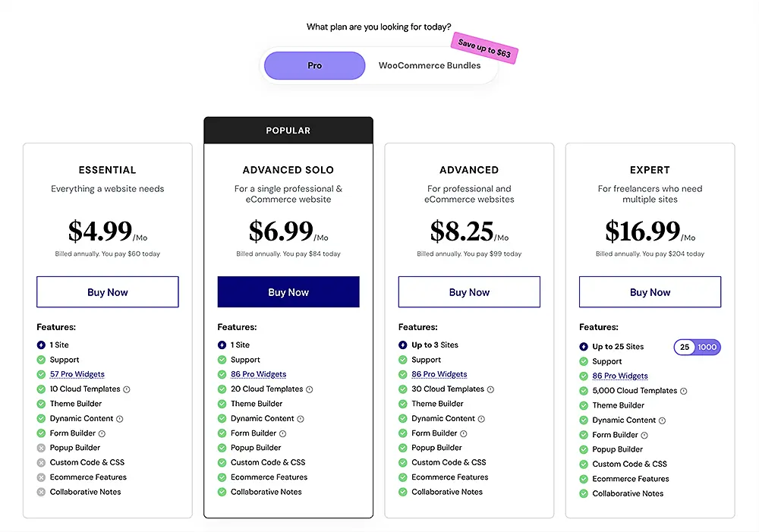The image size is (759, 532).
Task: Click info icon next to 5,000 Cloud Templates
Action: 683,391
